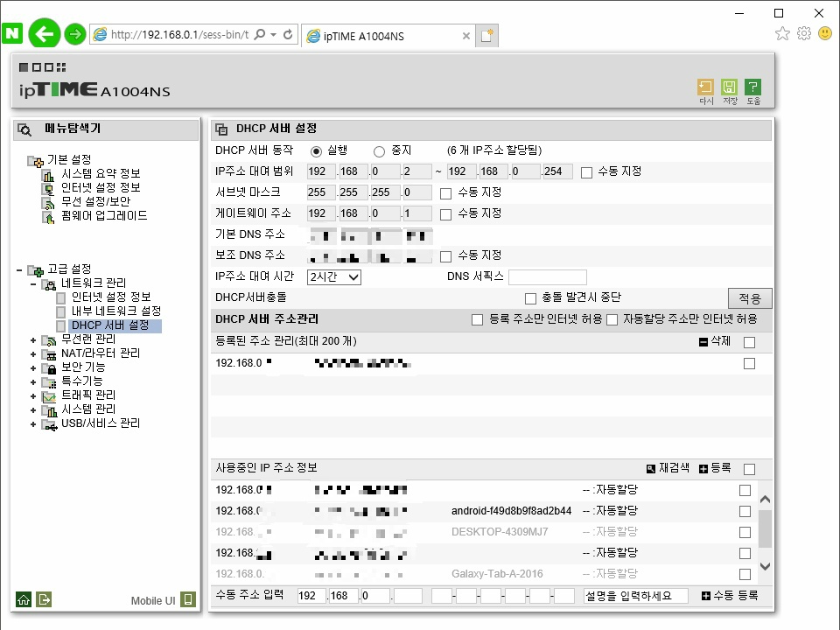
Task: Enable 등록 주소만 인터넷 허용 checkbox
Action: tap(477, 320)
